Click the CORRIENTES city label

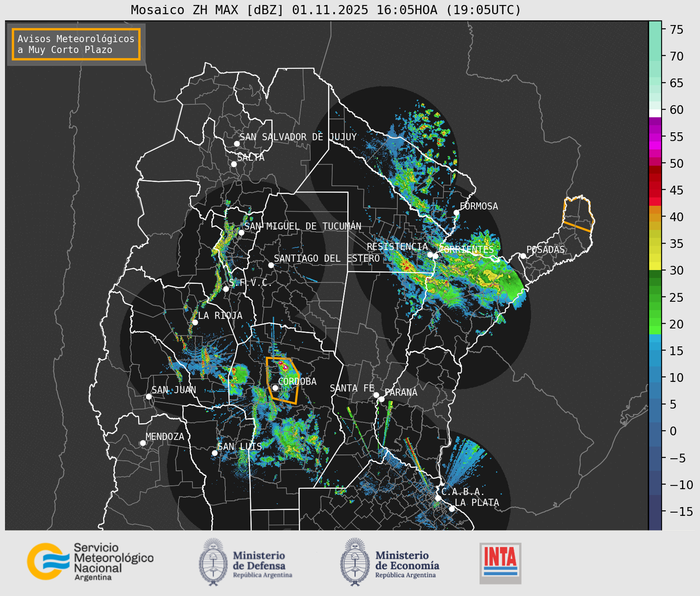(466, 250)
